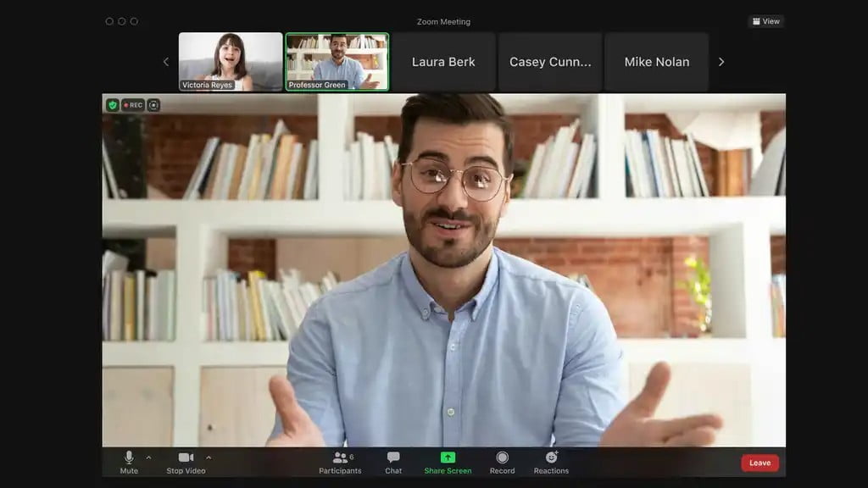This screenshot has width=868, height=488.
Task: Expand video options arrow beside Stop Video
Action: 209,457
